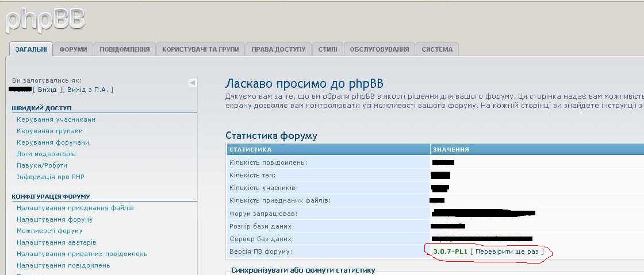Open Можливості форуму
The width and height of the screenshot is (644, 275).
coord(49,231)
